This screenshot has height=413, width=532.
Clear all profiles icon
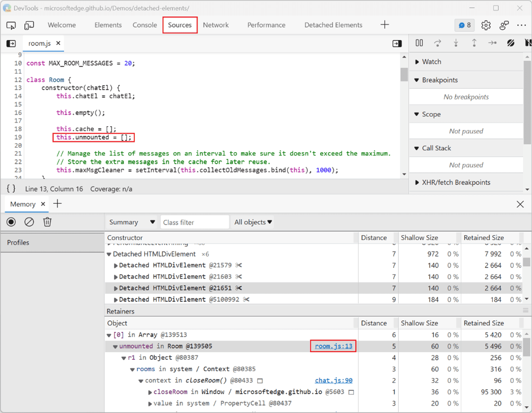pos(29,222)
